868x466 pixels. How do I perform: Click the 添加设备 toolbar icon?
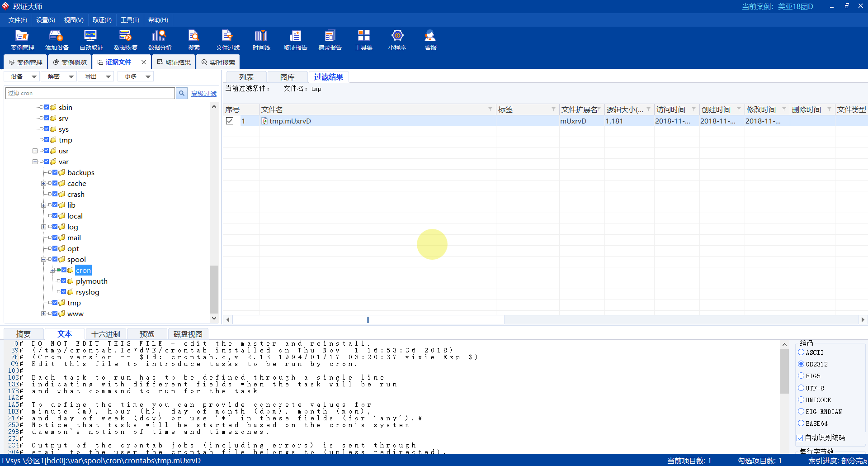point(57,40)
